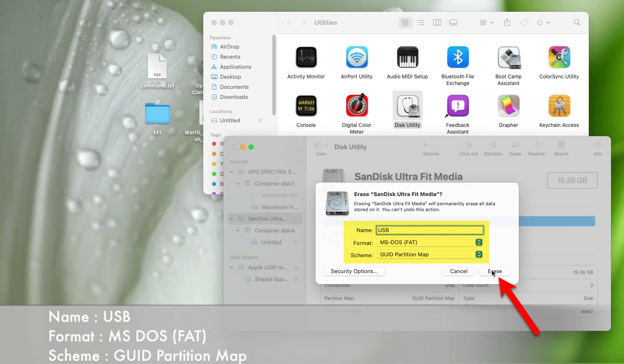The width and height of the screenshot is (624, 364).
Task: Select Untitled volume in Disk Utility sidebar
Action: click(x=272, y=242)
